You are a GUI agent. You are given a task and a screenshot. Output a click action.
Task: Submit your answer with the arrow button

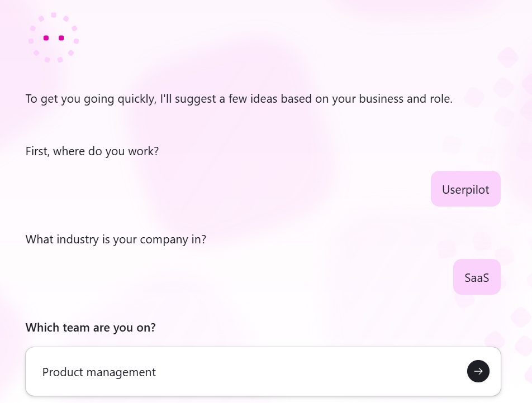click(x=478, y=371)
